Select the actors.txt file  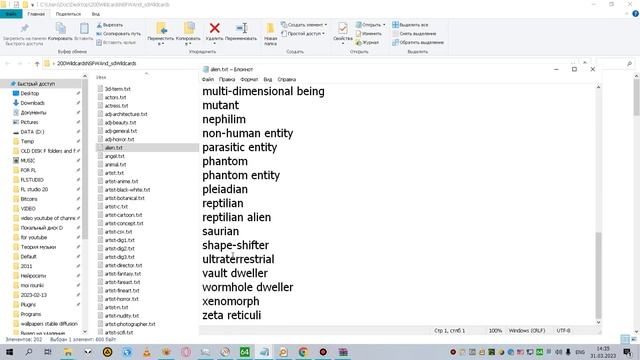pos(115,97)
